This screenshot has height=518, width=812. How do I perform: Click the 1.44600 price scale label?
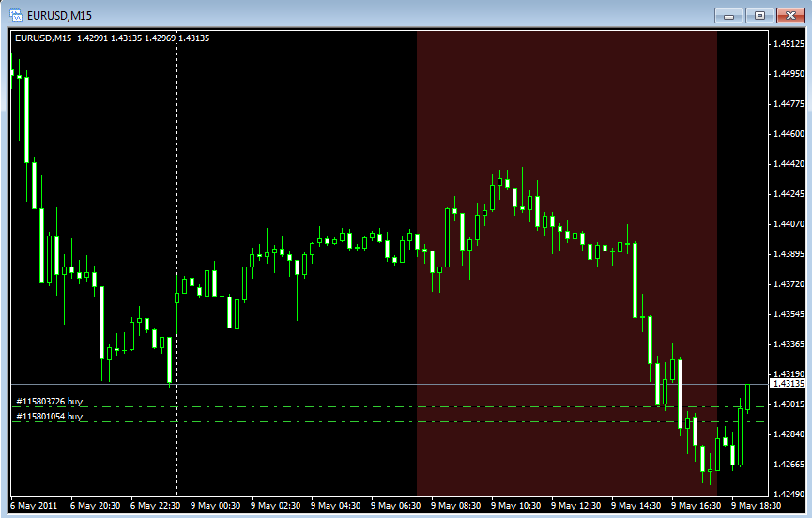(789, 134)
